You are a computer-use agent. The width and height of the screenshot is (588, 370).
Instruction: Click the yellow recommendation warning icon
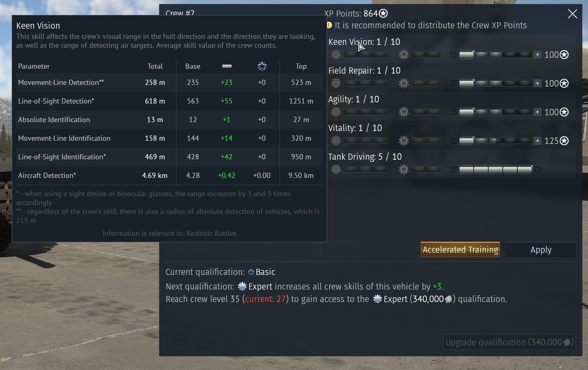pos(329,25)
